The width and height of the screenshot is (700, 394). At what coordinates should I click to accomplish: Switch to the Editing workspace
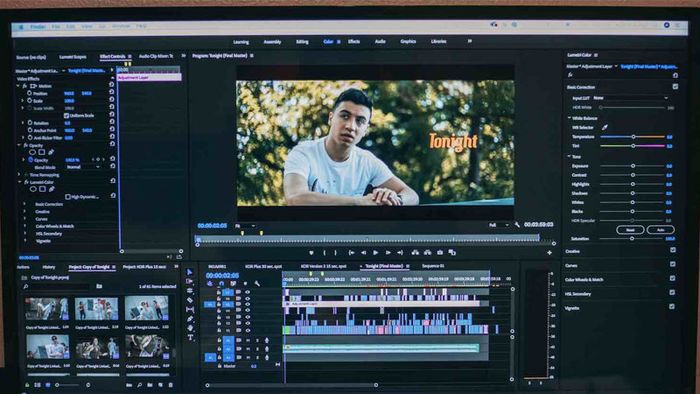[302, 42]
